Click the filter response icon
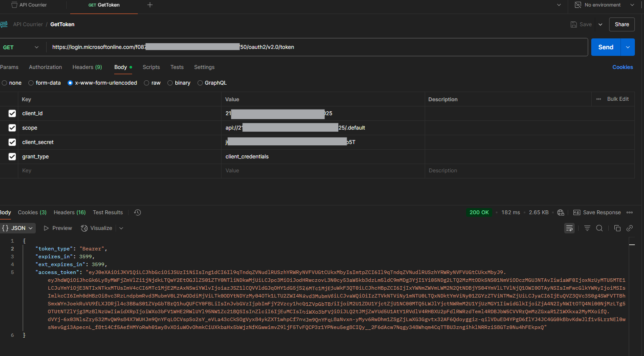 coord(587,228)
